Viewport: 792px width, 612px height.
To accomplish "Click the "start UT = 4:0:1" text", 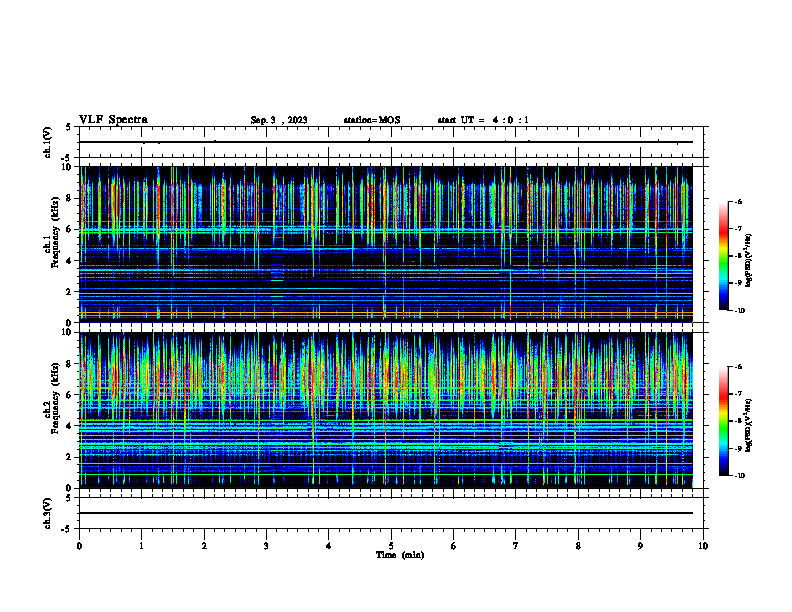I will point(483,120).
